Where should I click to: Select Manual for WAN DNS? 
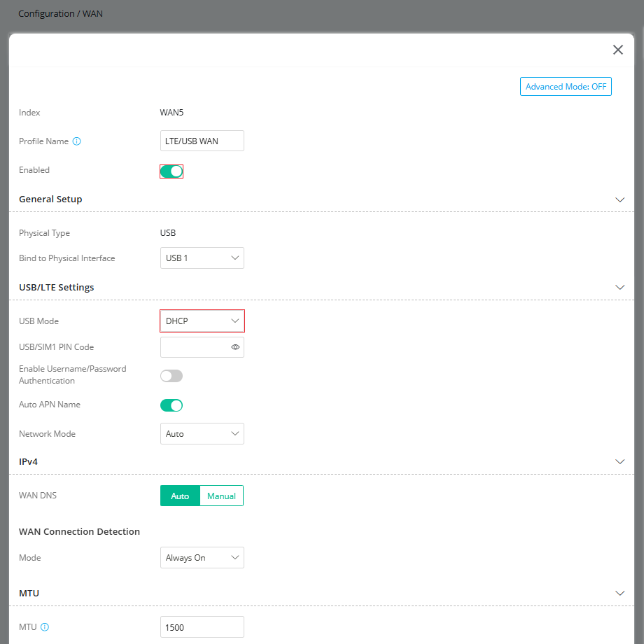click(x=221, y=496)
